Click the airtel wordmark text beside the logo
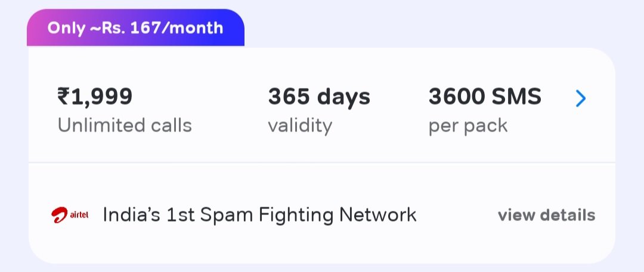The width and height of the screenshot is (644, 272). [79, 216]
